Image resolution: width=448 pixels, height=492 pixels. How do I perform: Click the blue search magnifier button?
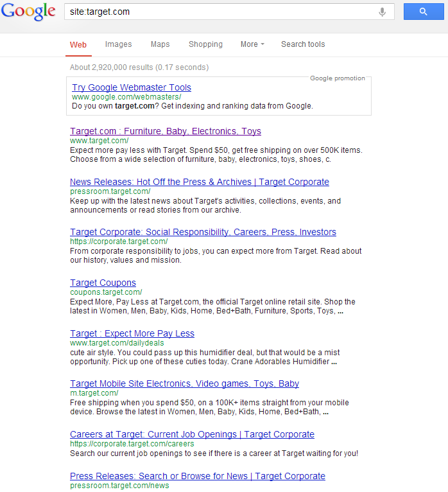[424, 12]
